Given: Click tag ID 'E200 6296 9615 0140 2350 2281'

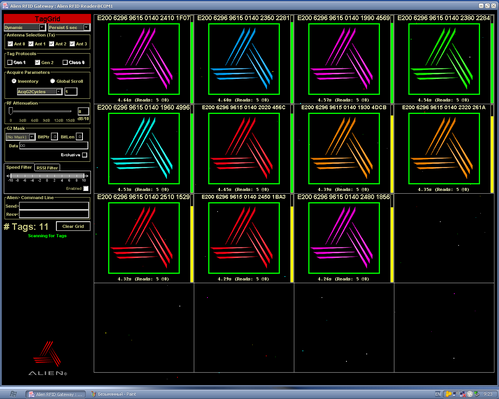Looking at the screenshot, I should [x=243, y=18].
